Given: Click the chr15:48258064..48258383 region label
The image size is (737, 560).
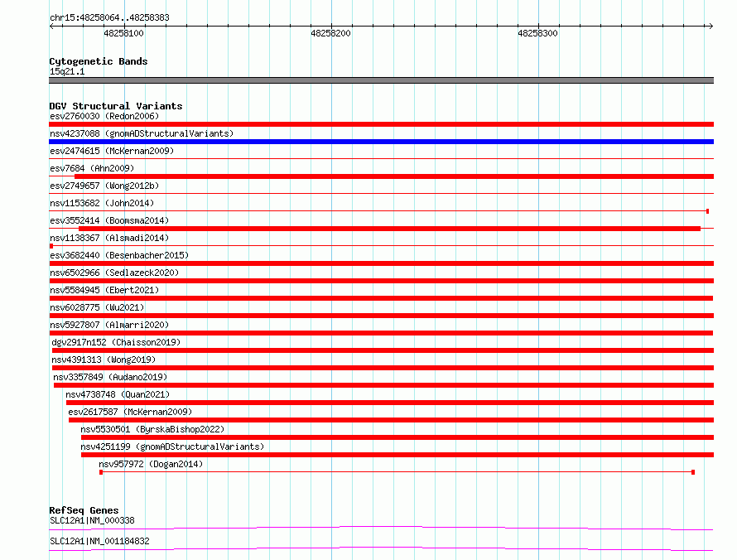Looking at the screenshot, I should 109,17.
